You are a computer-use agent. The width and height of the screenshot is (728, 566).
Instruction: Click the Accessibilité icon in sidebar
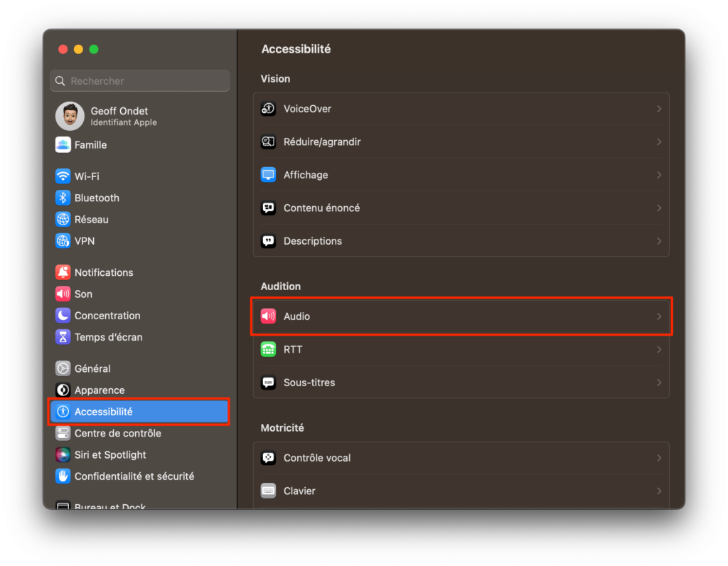click(63, 412)
